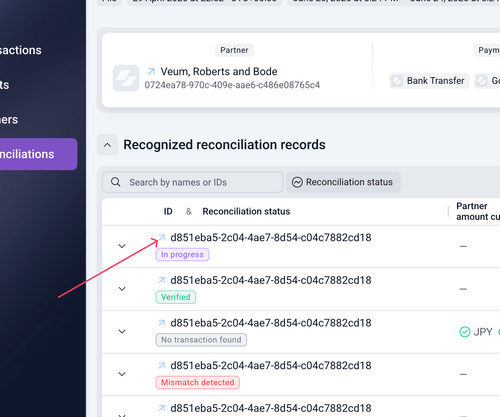The width and height of the screenshot is (500, 417).
Task: Open the link icon of the Mismatch detected record
Action: coord(162,365)
